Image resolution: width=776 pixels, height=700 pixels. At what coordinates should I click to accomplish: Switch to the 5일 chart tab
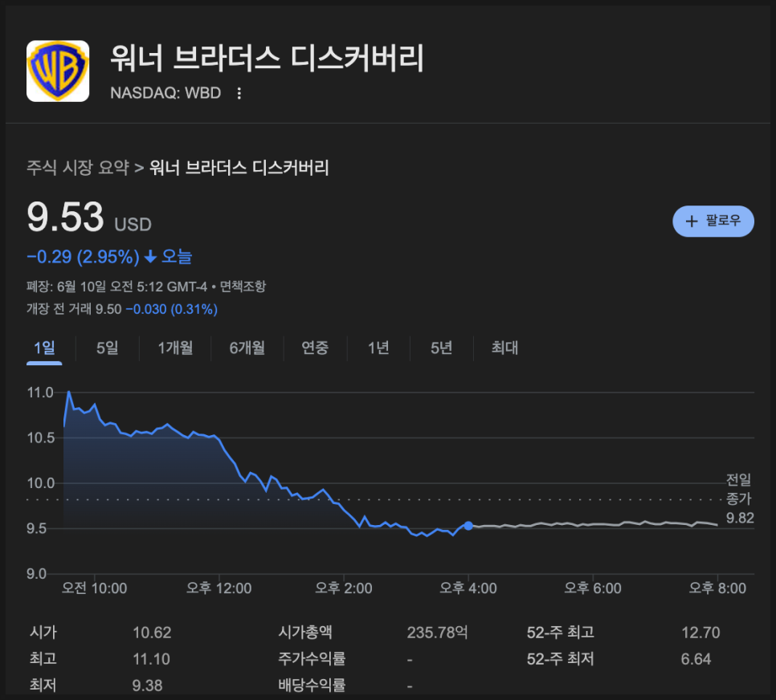click(108, 348)
